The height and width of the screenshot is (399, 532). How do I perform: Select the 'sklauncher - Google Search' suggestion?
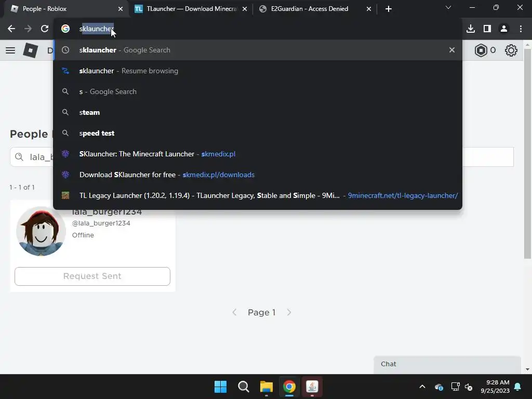tap(258, 50)
